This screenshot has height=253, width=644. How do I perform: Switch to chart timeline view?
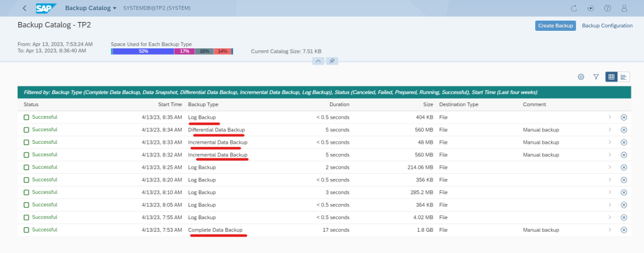pyautogui.click(x=623, y=77)
